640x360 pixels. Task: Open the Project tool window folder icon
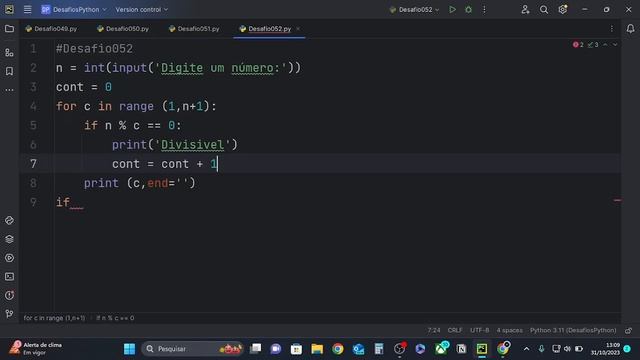pos(9,29)
